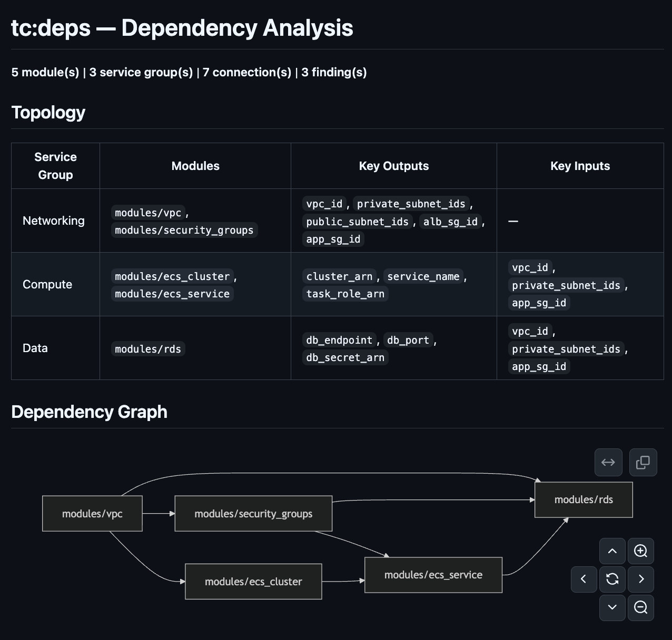Click the Dependency Graph heading

click(x=90, y=412)
